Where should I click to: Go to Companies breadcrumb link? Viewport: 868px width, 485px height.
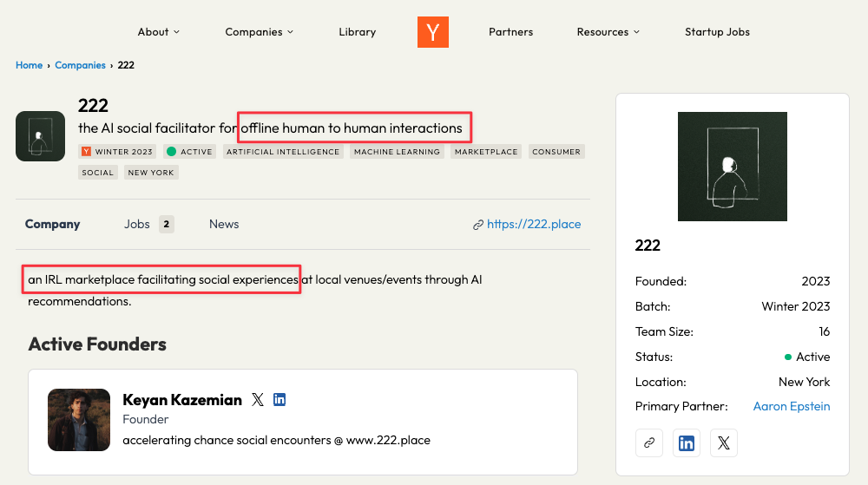(80, 65)
